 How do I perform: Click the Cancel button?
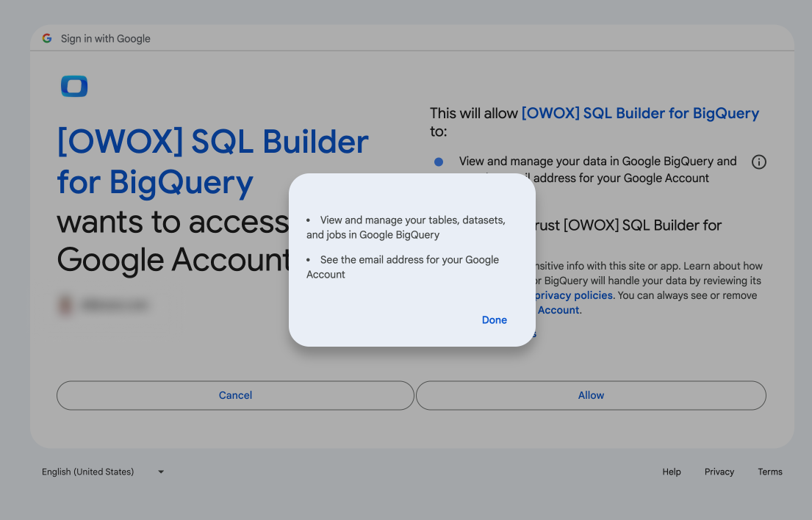tap(235, 395)
